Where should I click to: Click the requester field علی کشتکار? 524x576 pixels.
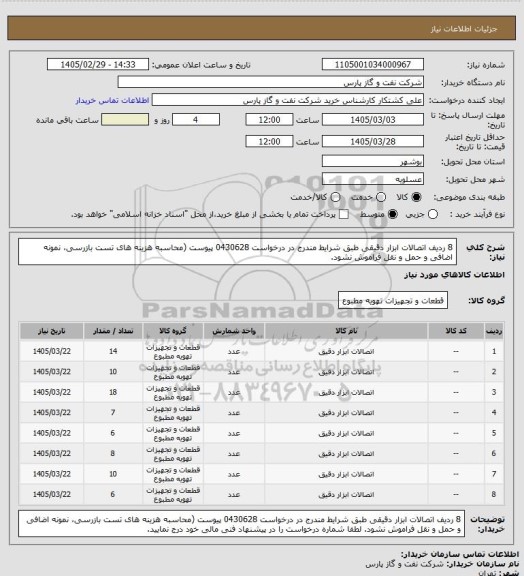(x=288, y=100)
